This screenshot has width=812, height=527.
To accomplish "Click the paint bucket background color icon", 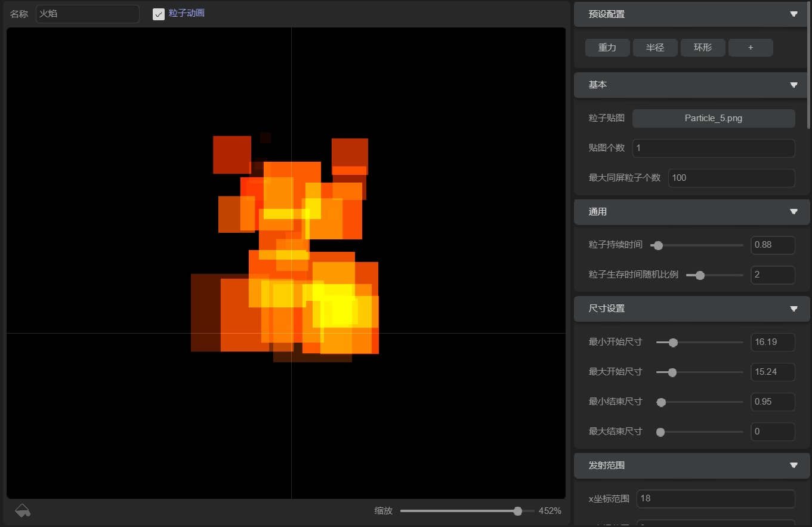I will pos(23,510).
